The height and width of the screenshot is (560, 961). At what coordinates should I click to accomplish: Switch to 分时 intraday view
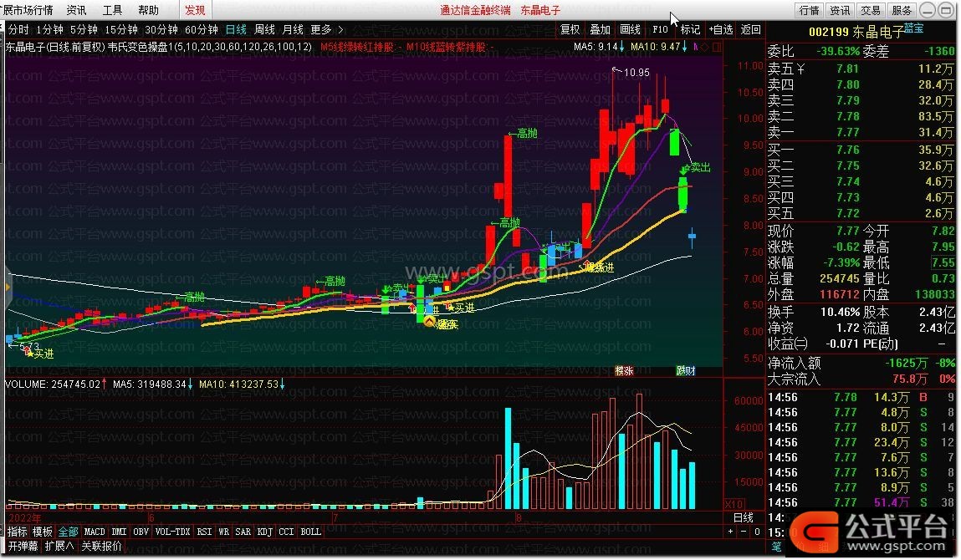[18, 29]
